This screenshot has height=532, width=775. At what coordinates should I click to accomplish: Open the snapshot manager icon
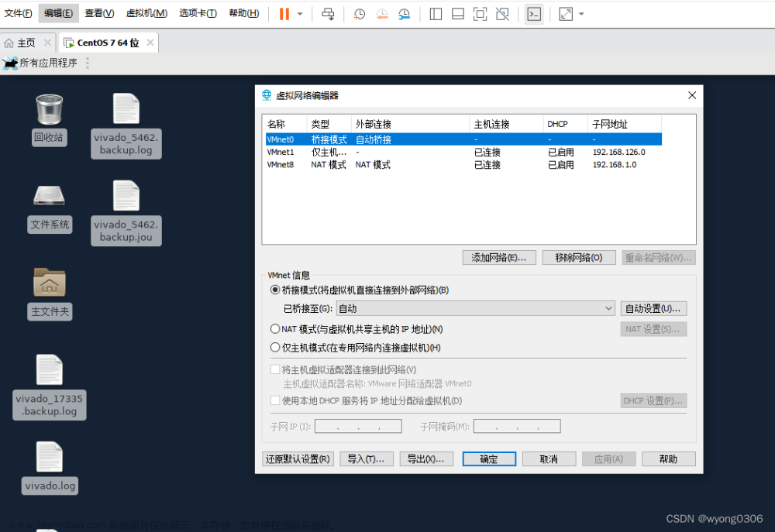tap(405, 14)
